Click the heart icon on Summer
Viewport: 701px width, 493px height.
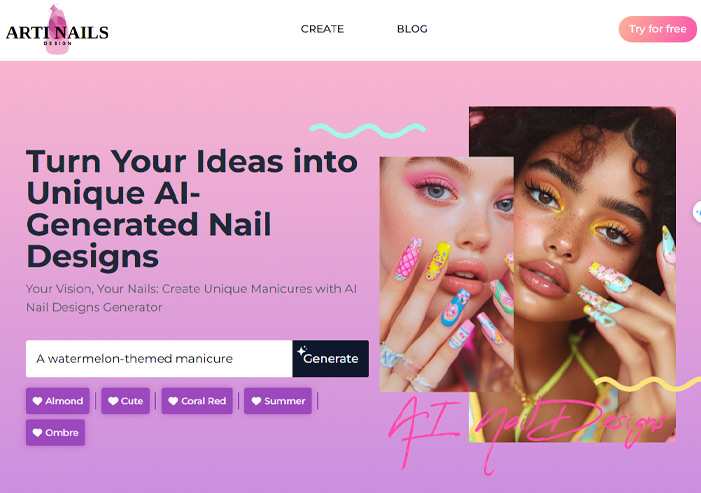click(x=256, y=401)
